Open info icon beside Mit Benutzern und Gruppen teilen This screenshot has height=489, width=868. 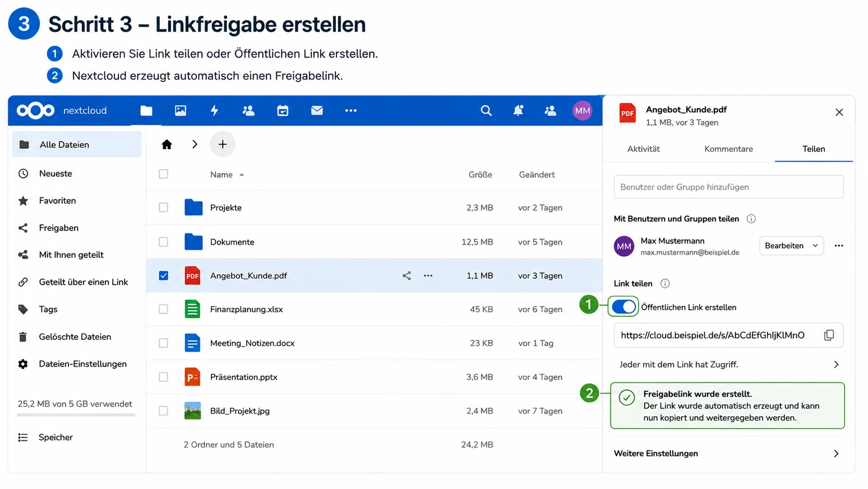751,219
